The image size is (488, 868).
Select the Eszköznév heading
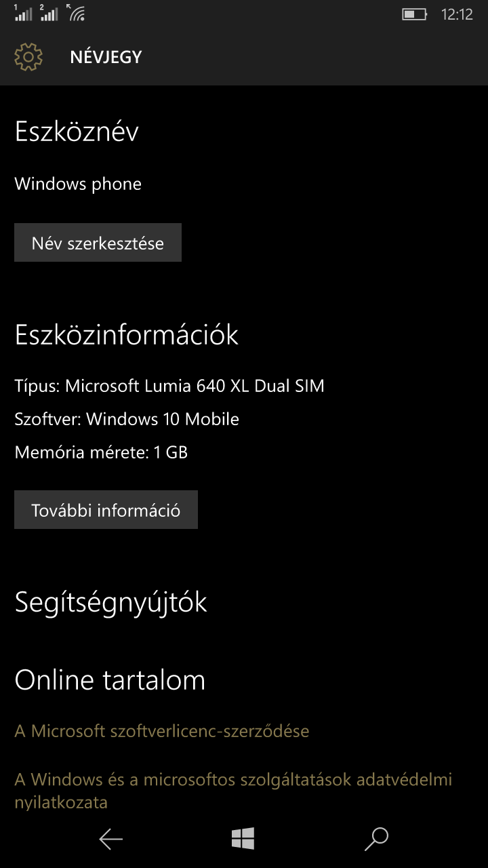[77, 131]
